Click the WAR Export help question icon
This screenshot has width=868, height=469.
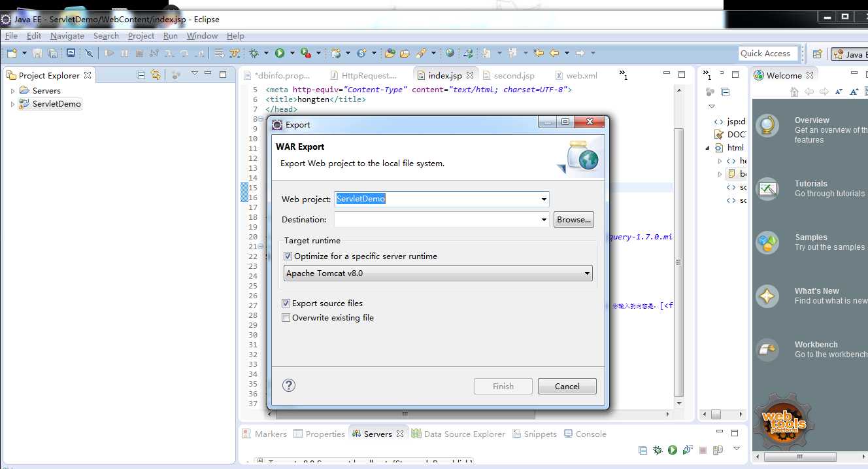pyautogui.click(x=289, y=385)
